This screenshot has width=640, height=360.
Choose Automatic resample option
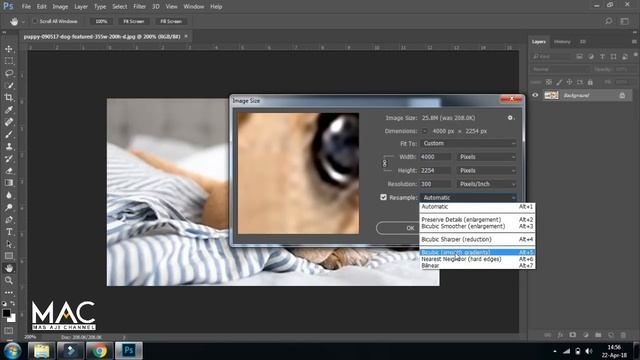[477, 207]
